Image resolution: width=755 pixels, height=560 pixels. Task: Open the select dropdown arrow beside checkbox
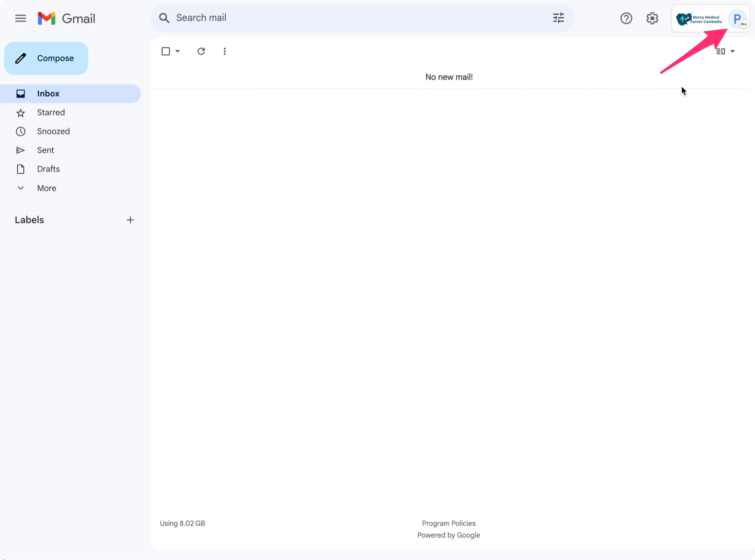[177, 51]
